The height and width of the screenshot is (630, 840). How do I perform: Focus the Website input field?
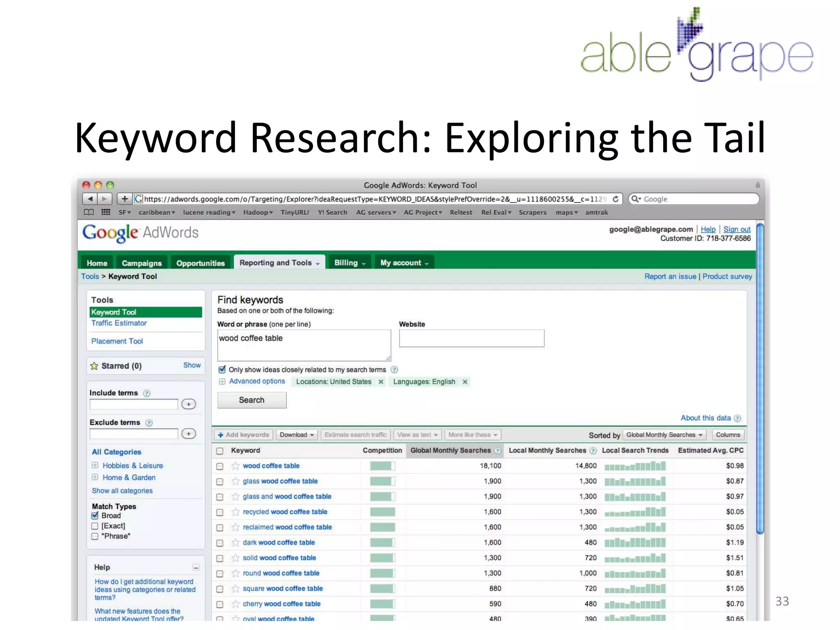pos(472,338)
